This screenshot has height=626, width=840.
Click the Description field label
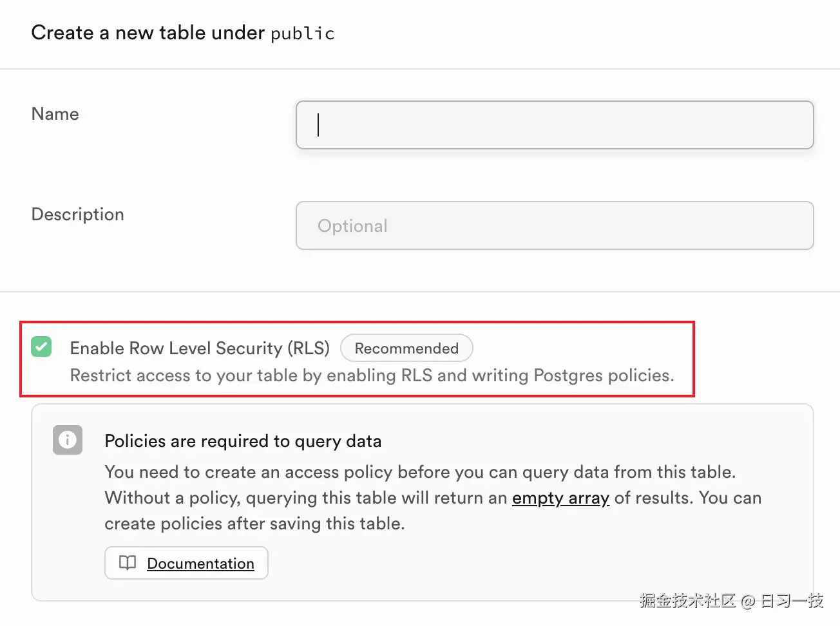(78, 214)
